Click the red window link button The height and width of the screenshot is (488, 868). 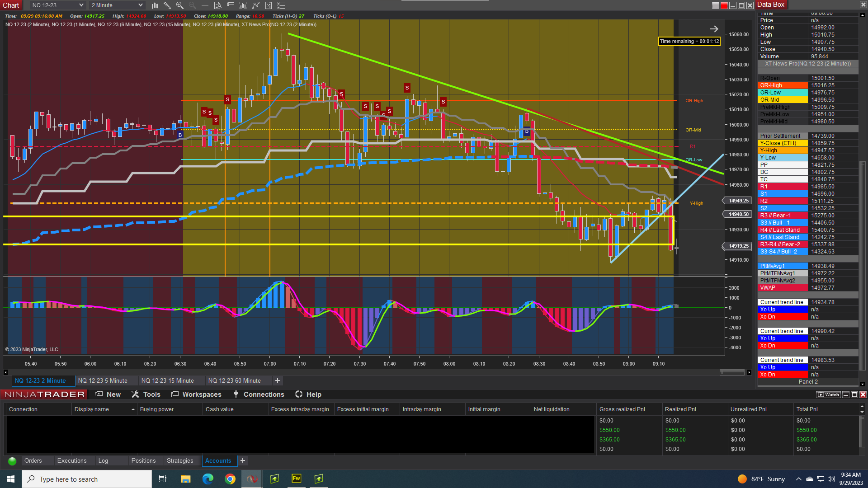pyautogui.click(x=724, y=5)
